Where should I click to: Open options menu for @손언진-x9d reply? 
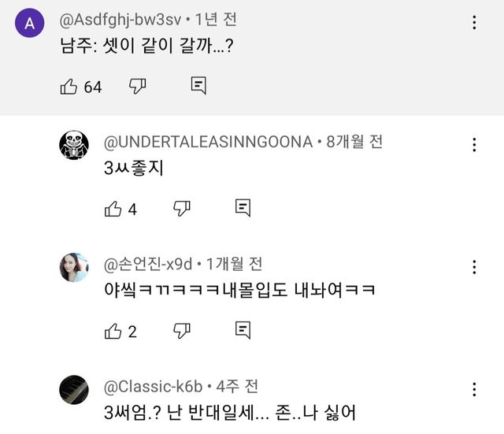[x=474, y=267]
